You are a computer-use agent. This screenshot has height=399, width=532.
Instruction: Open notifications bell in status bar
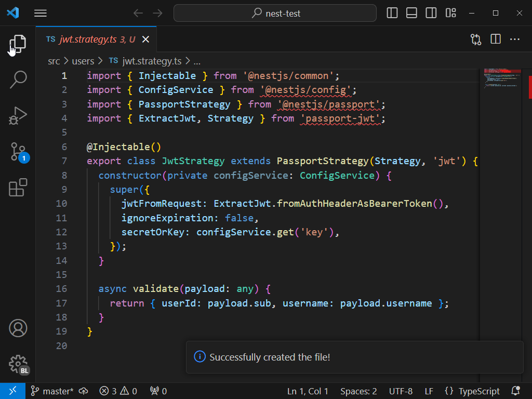click(516, 391)
